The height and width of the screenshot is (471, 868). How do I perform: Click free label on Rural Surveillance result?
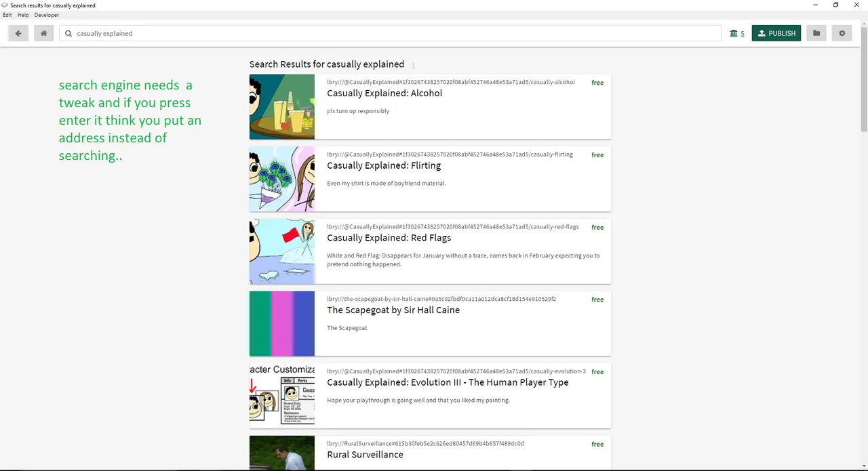[597, 445]
